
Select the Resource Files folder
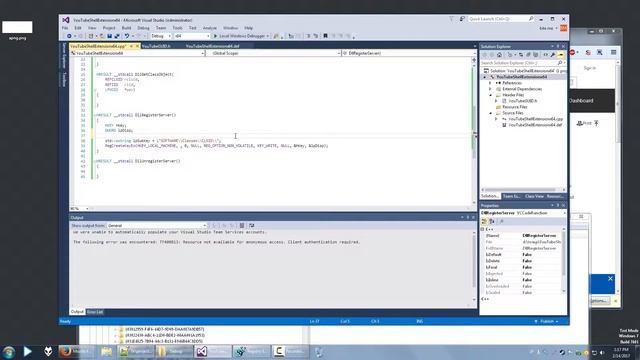pyautogui.click(x=515, y=107)
